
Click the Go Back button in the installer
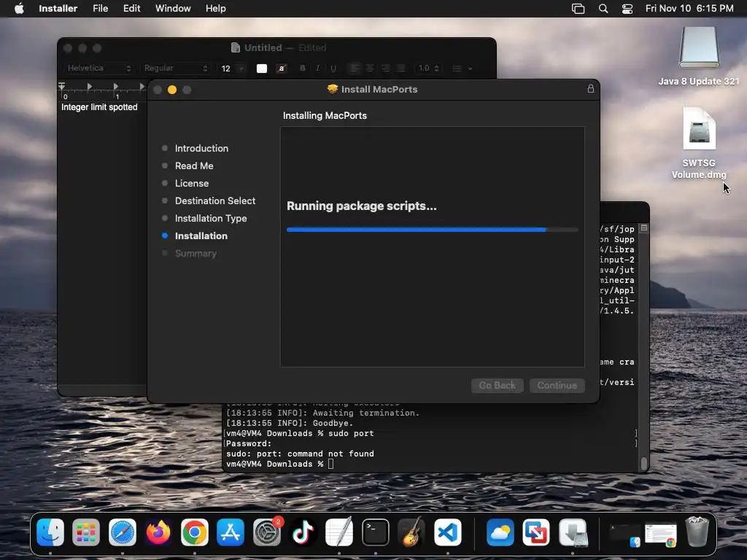click(x=498, y=385)
